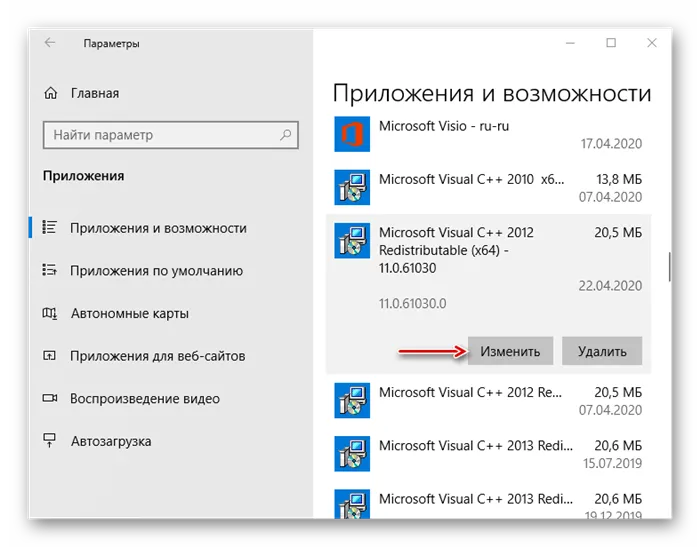
Task: Open Приложения по умолчанию section
Action: (156, 270)
